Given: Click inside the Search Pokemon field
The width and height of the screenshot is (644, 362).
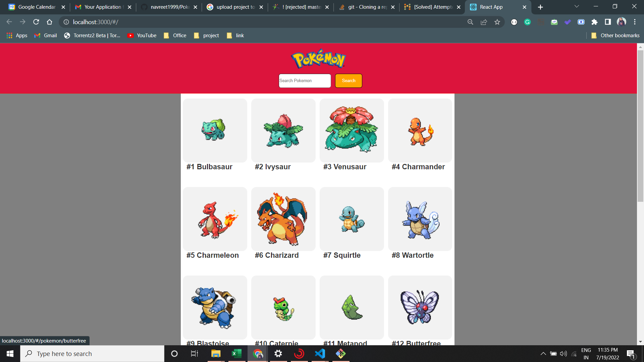Looking at the screenshot, I should 304,81.
